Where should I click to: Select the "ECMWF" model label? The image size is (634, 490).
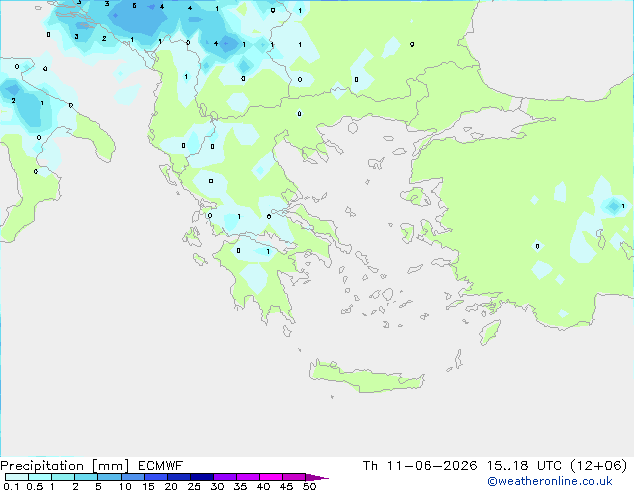point(161,466)
